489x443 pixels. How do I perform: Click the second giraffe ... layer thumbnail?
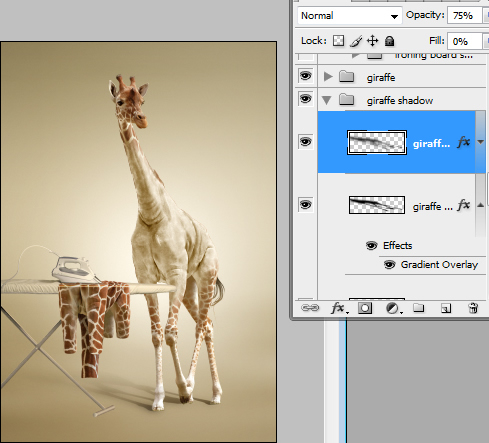click(377, 205)
